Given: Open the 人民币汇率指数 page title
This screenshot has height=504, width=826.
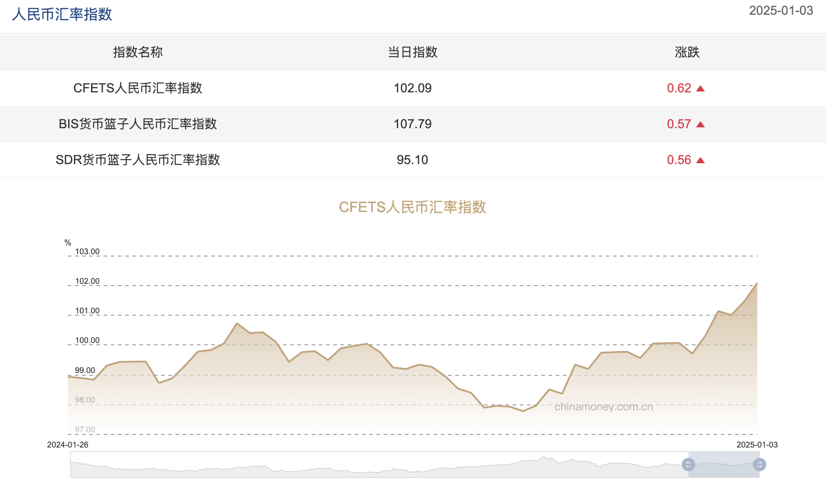Looking at the screenshot, I should [62, 14].
